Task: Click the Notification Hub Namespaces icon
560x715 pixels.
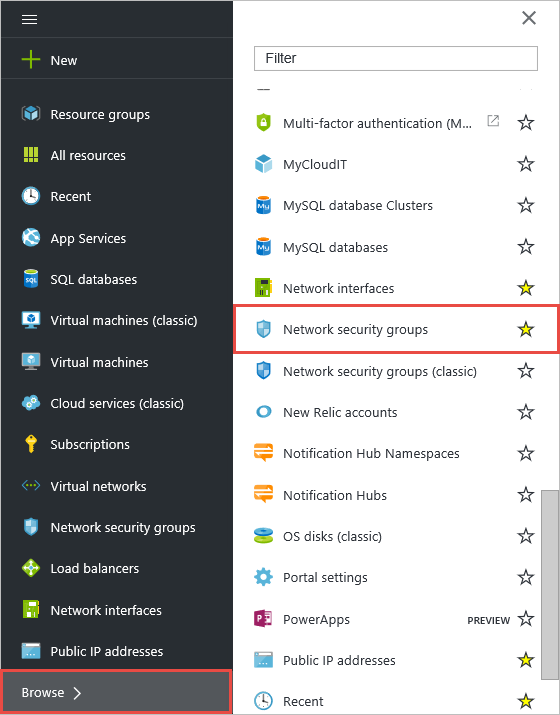Action: click(x=264, y=452)
